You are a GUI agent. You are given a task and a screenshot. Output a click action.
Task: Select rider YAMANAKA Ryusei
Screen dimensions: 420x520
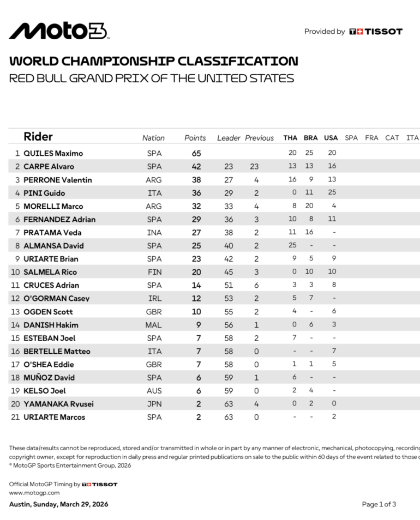coord(59,404)
